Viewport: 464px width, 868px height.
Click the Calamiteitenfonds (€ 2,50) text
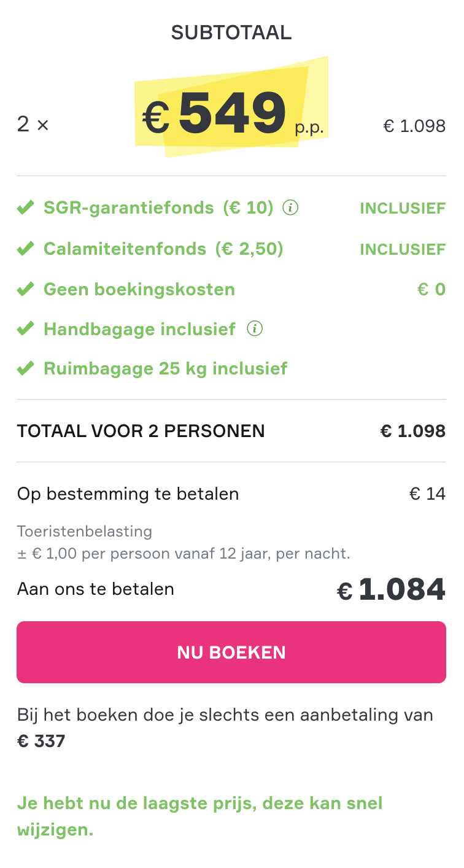[x=163, y=249]
